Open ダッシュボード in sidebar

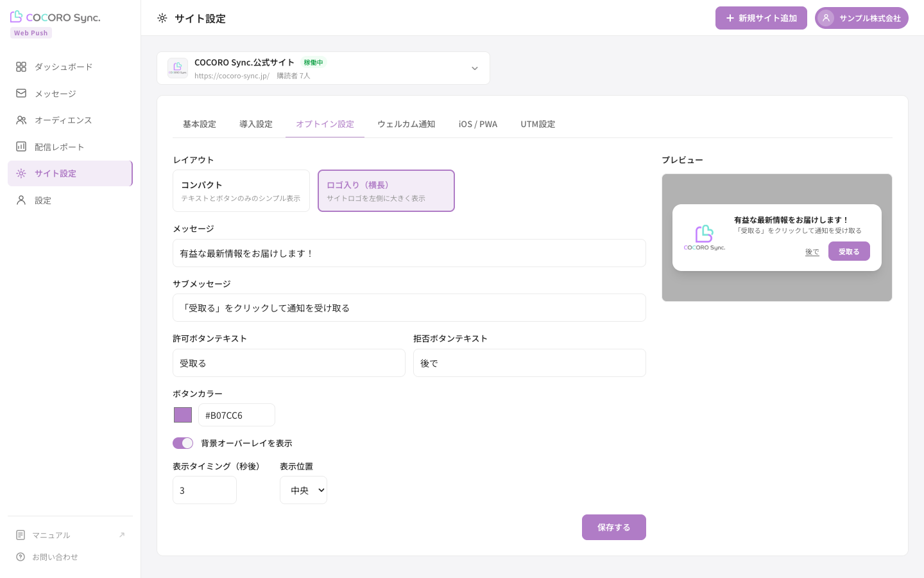point(70,67)
